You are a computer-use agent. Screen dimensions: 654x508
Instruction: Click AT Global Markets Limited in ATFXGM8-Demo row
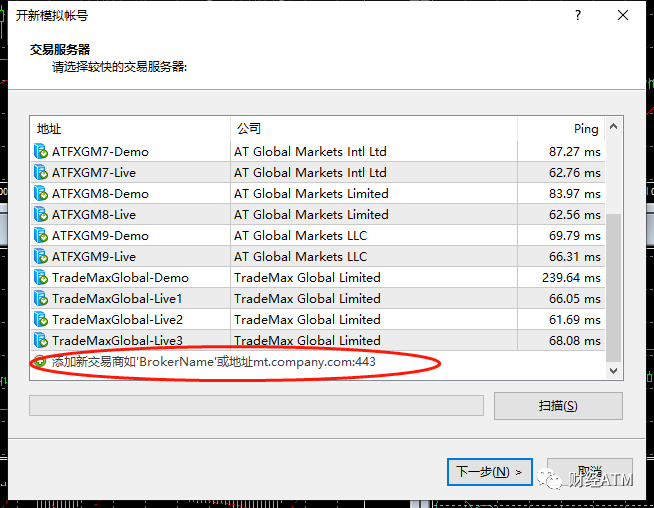[x=311, y=194]
